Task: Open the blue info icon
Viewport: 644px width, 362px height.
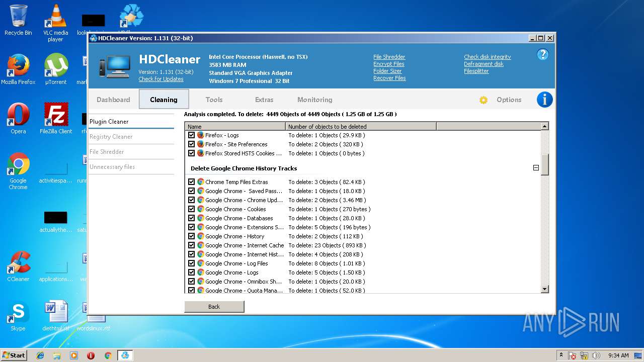Action: click(x=544, y=100)
